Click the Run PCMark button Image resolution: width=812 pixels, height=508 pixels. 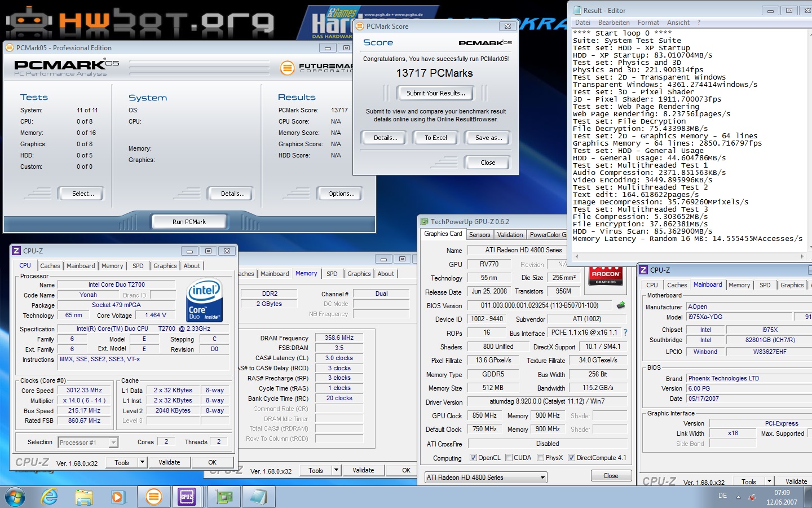point(189,222)
